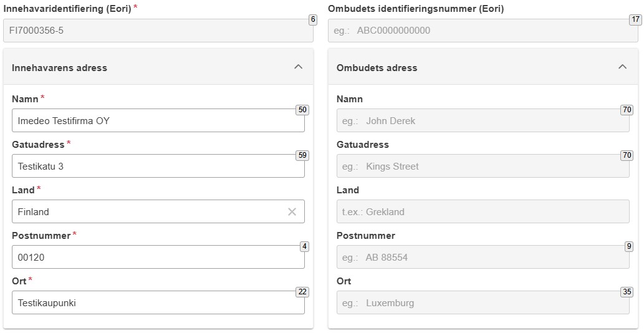Click the counter badge 17 on Ombudets Eori
644x333 pixels.
(x=635, y=20)
